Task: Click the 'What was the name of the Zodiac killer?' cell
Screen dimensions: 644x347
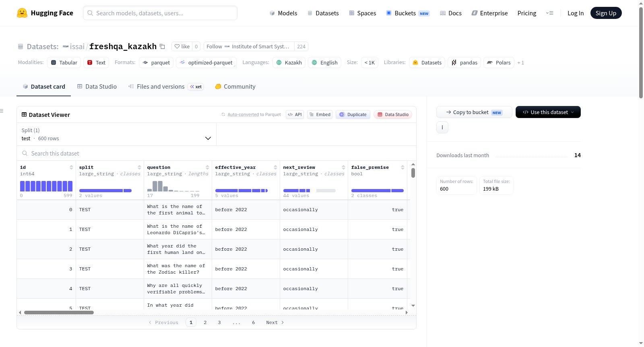Action: [178, 269]
